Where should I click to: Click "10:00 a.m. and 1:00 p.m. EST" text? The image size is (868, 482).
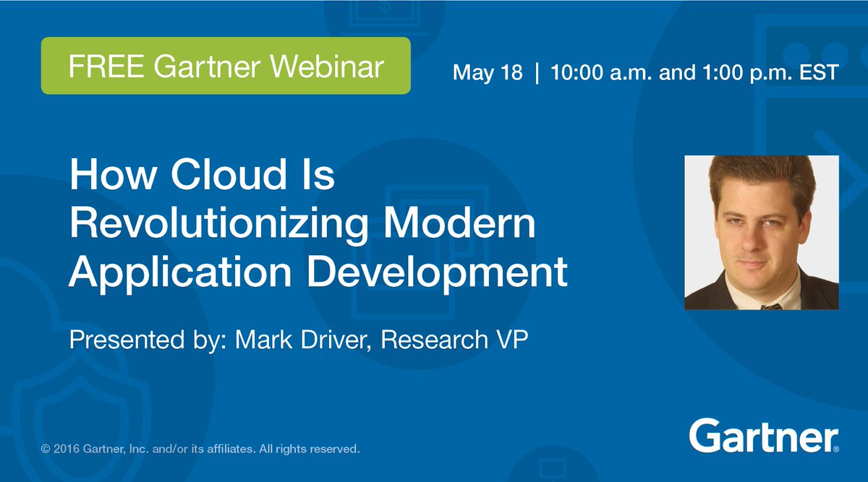click(x=694, y=73)
